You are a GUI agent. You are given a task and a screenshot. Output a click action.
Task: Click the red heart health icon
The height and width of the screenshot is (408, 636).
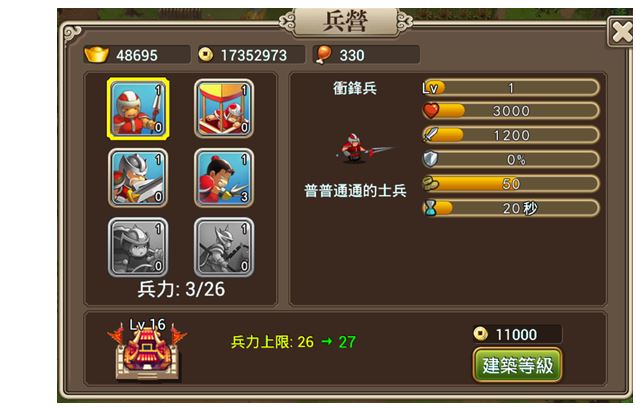click(431, 110)
